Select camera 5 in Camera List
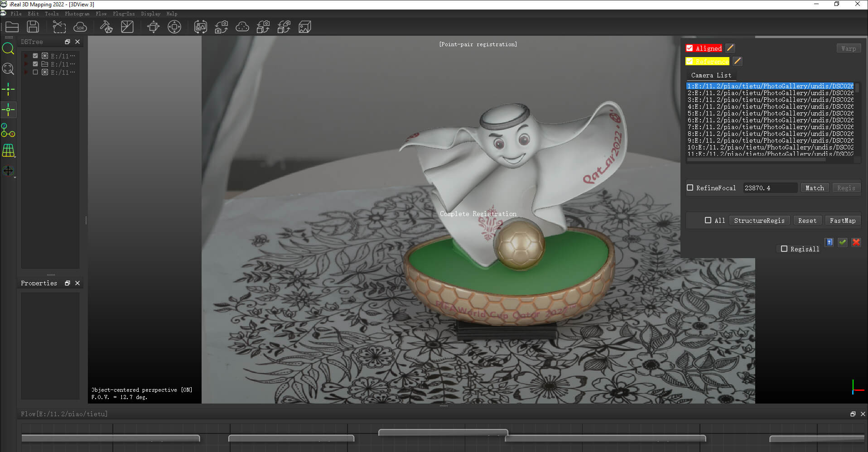868x452 pixels. tap(770, 113)
